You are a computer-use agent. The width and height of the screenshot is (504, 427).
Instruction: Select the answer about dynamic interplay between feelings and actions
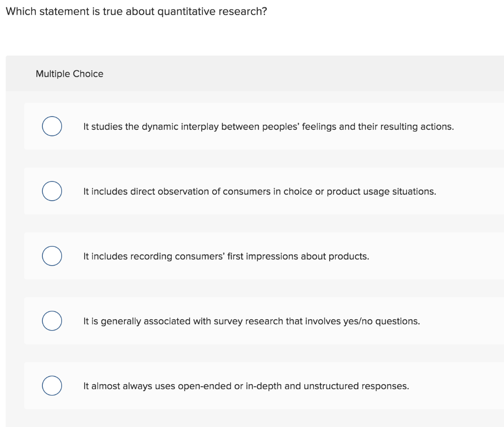tap(268, 126)
